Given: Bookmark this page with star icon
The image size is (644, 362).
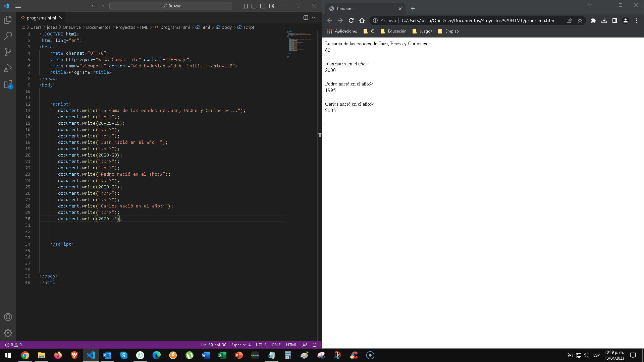Looking at the screenshot, I should coord(580,20).
